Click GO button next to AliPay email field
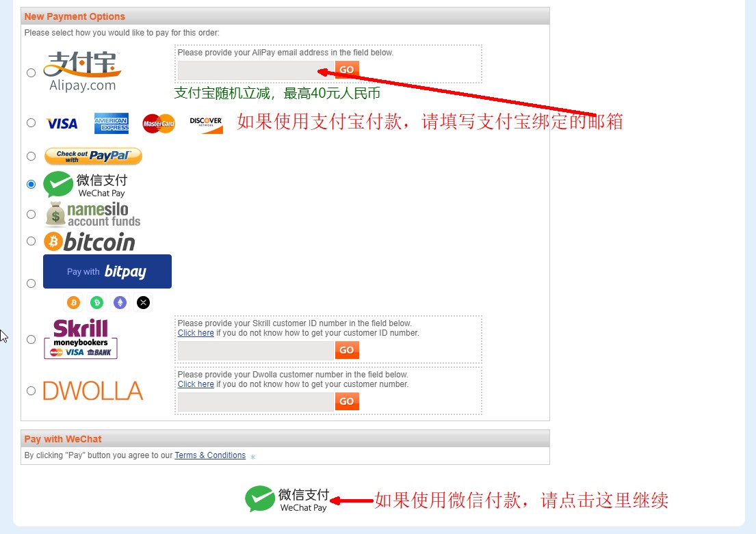Viewport: 756px width, 534px height. [347, 70]
